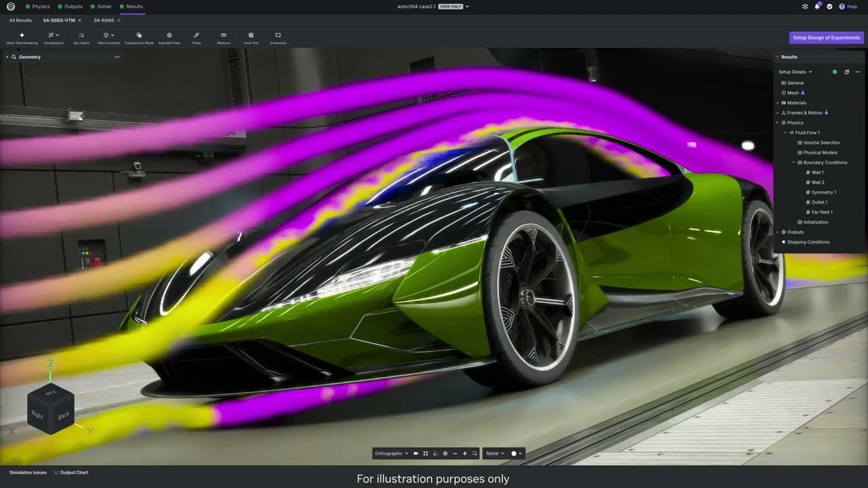
Task: Open the background color picker dropdown
Action: tap(517, 453)
